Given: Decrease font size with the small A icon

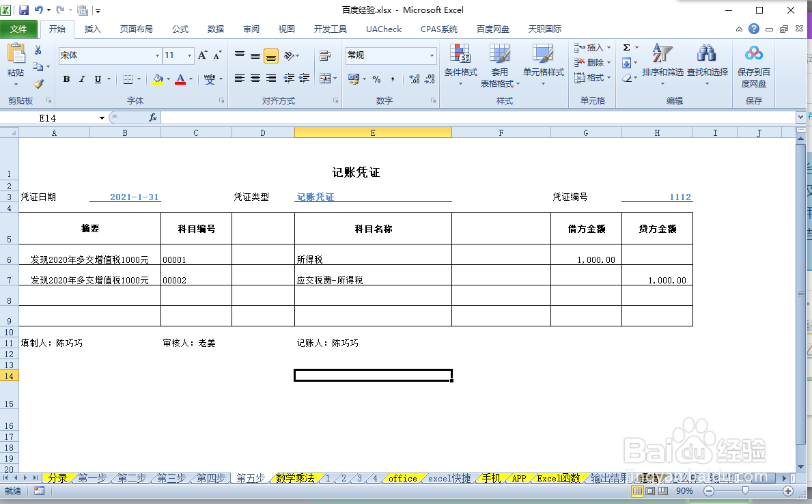Looking at the screenshot, I should pyautogui.click(x=217, y=55).
